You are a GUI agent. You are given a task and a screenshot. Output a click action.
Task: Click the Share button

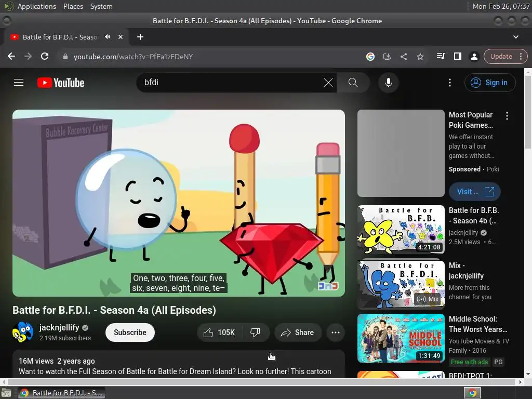(298, 332)
